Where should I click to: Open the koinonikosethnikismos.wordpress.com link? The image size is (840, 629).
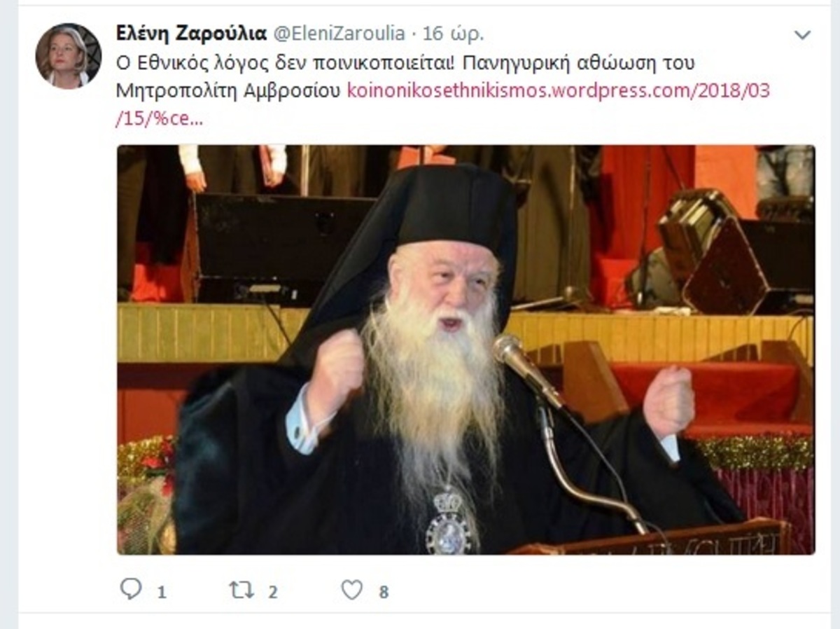point(559,91)
